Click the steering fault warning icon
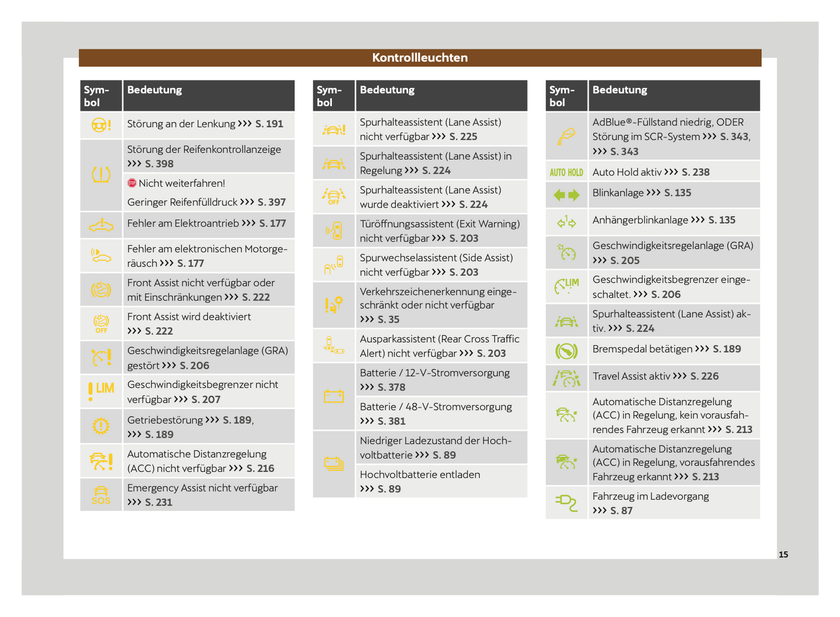840x617 pixels. (x=101, y=125)
